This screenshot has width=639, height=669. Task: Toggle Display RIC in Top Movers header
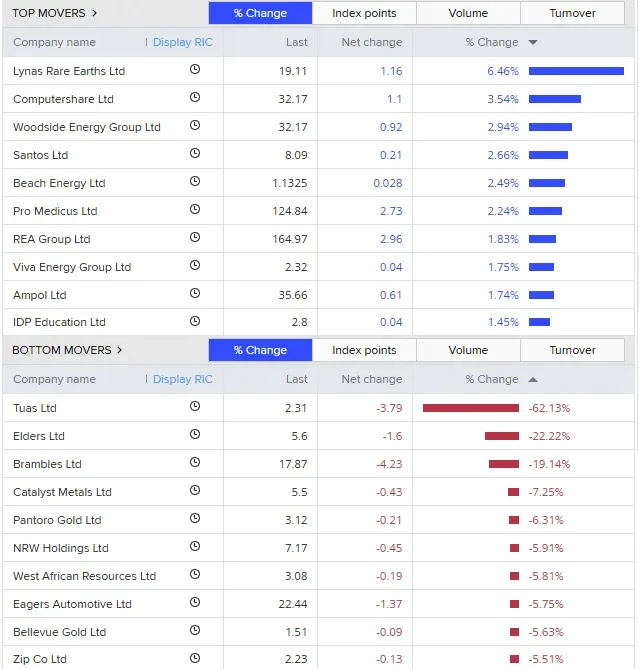[x=183, y=42]
